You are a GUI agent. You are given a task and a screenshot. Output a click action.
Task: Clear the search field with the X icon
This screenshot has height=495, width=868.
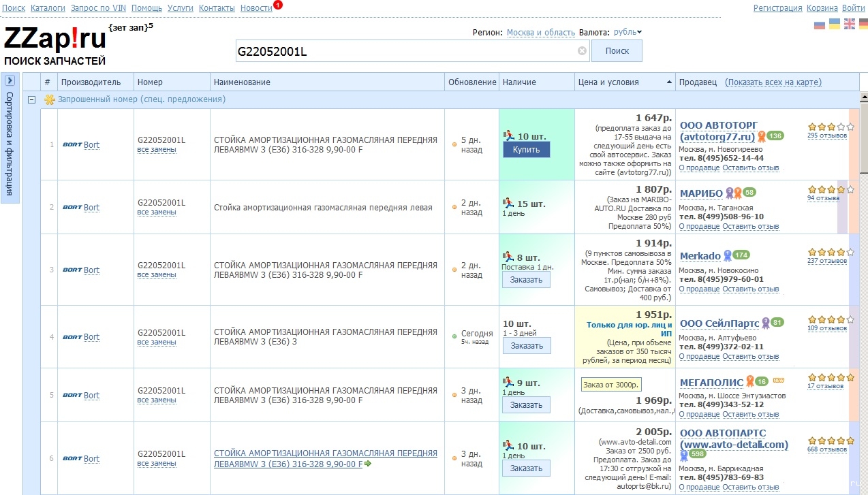point(582,51)
